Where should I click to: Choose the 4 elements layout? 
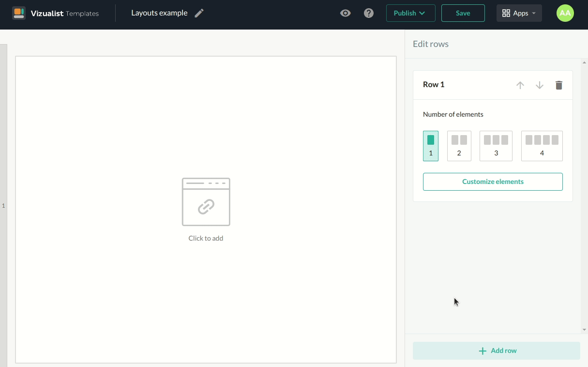542,146
